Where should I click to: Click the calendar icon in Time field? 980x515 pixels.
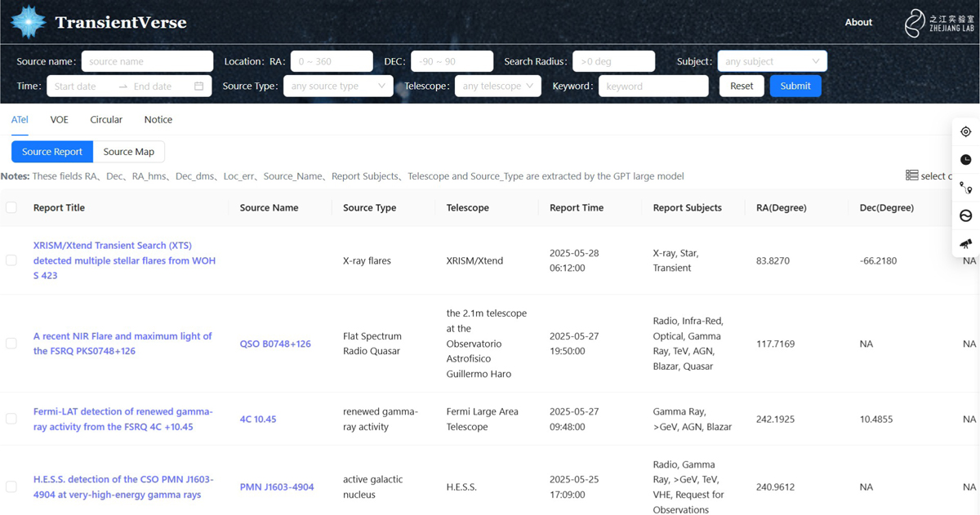pos(198,87)
